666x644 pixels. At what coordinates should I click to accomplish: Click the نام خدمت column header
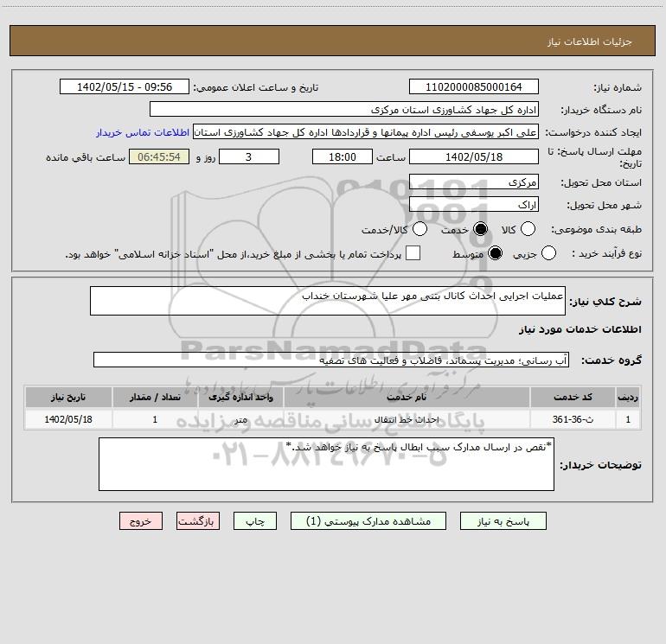coord(407,397)
